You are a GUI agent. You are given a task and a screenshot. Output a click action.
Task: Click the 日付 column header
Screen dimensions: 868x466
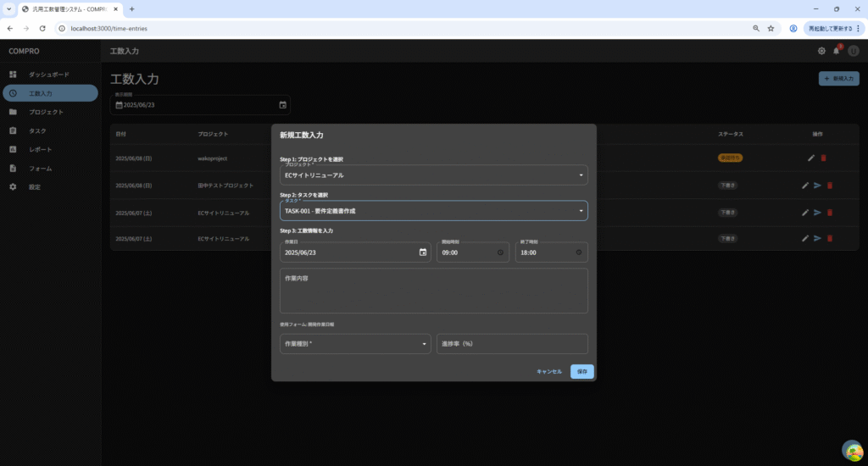[x=120, y=134]
